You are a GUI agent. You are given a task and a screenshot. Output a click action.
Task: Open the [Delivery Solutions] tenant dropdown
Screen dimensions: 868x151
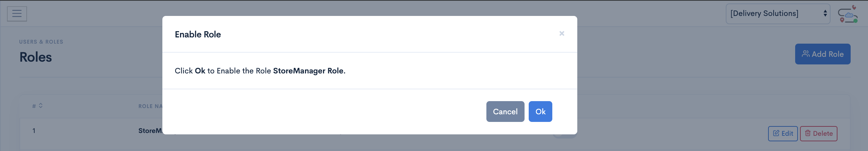(x=778, y=14)
